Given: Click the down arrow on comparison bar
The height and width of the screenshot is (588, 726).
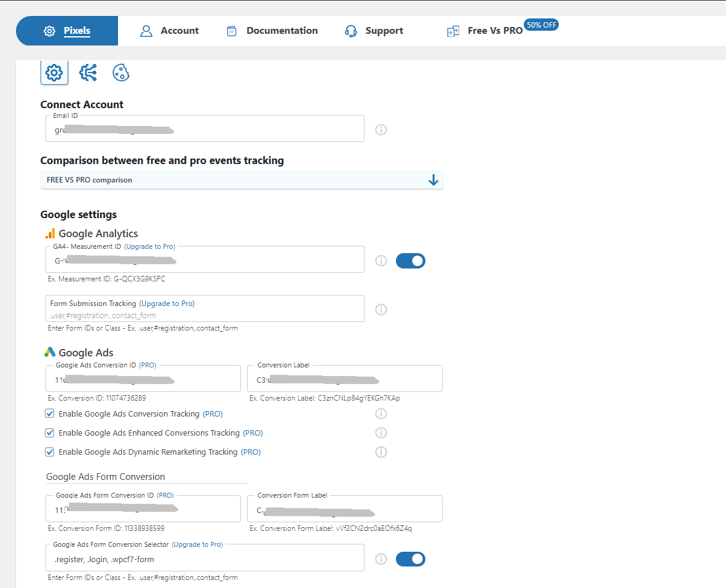Looking at the screenshot, I should (433, 180).
